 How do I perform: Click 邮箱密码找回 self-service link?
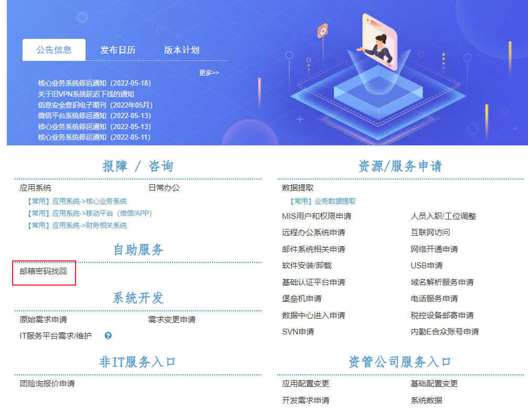pyautogui.click(x=44, y=271)
